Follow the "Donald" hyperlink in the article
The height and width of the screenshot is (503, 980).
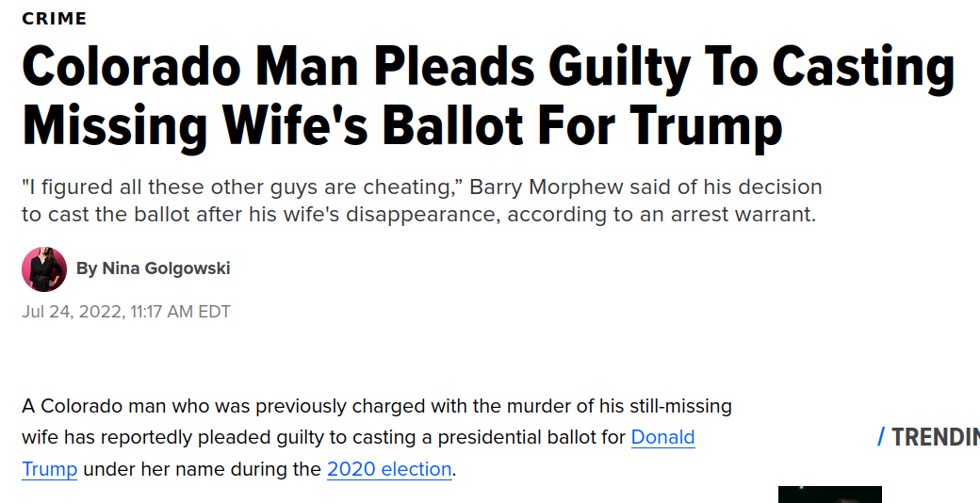click(x=663, y=437)
